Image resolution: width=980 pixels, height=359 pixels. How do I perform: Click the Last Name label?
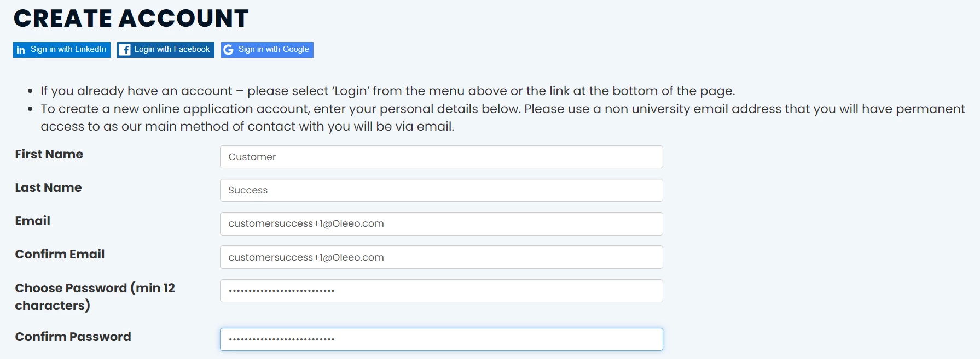point(48,188)
